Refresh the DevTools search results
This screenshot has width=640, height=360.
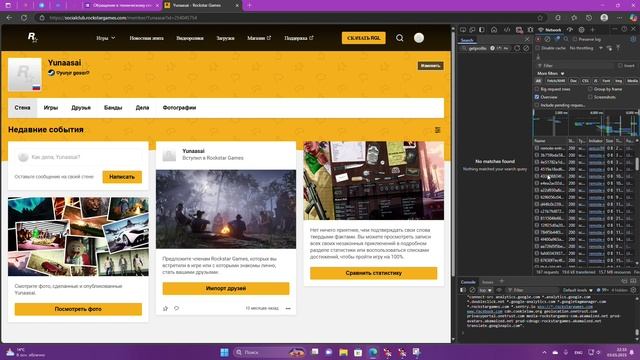click(517, 48)
